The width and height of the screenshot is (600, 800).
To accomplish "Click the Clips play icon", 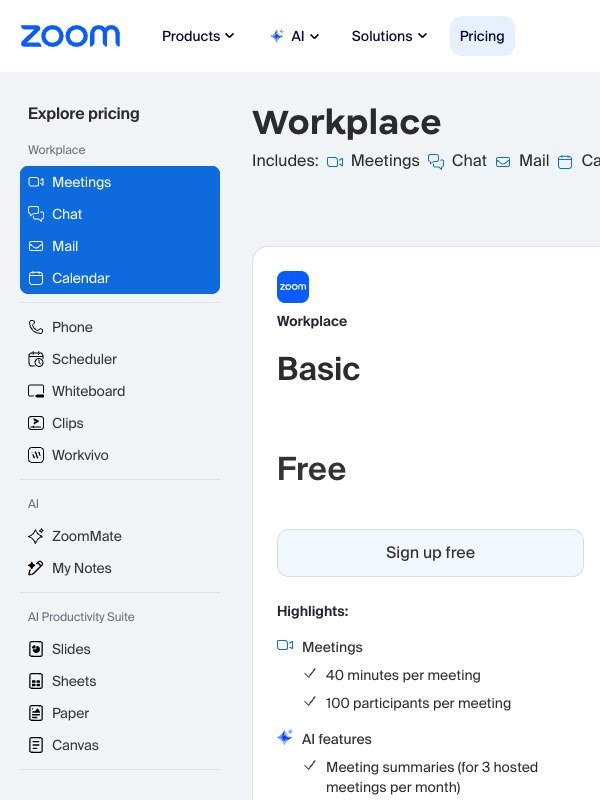I will point(36,423).
